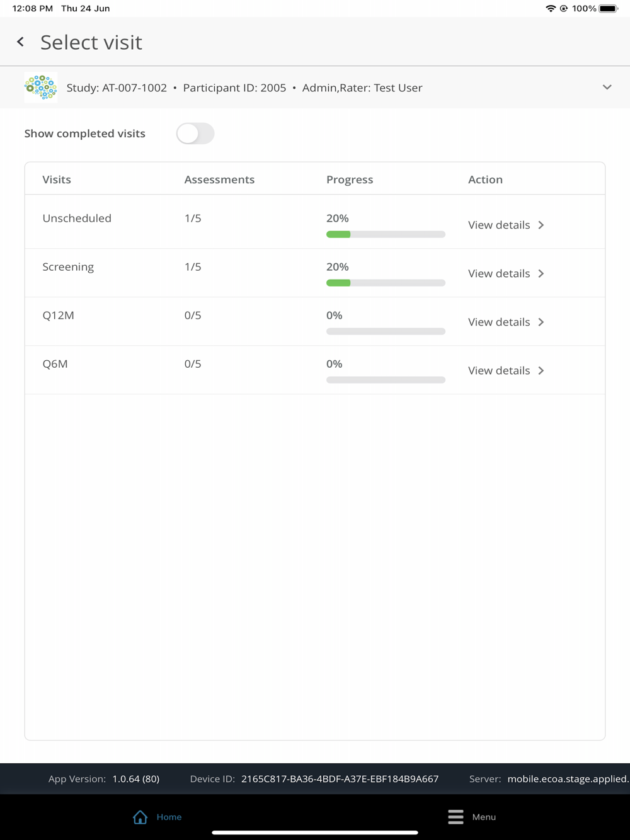The image size is (630, 840).
Task: Select the Home tab label
Action: point(169,817)
